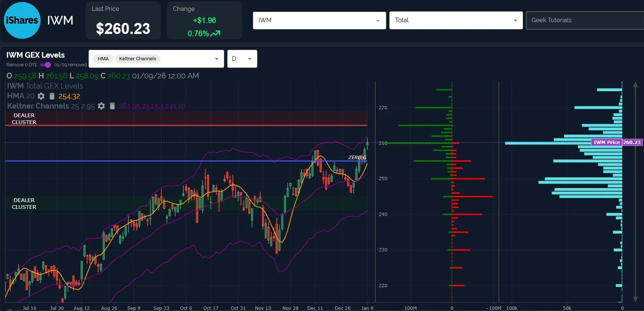The width and height of the screenshot is (644, 311).
Task: Click HMA value 254.32
Action: pos(69,96)
